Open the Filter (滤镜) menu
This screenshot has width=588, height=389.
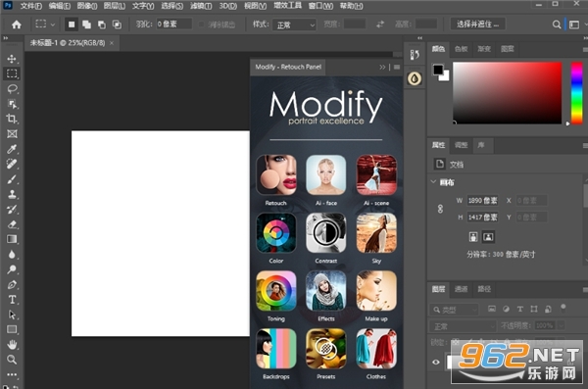[201, 6]
